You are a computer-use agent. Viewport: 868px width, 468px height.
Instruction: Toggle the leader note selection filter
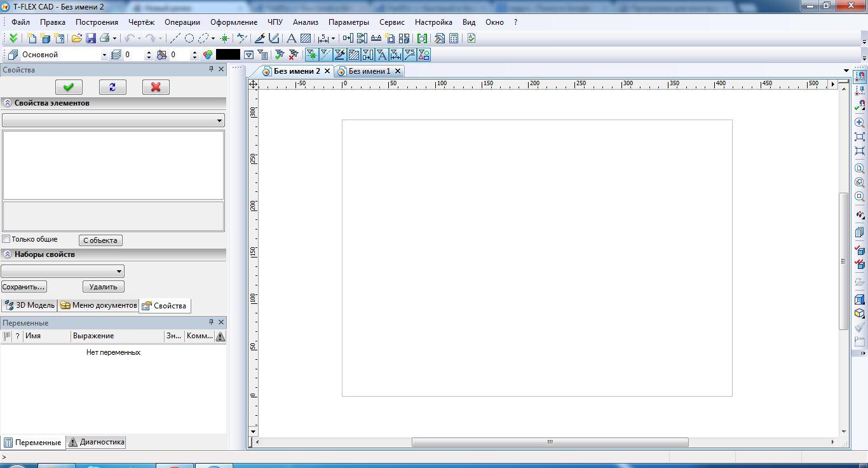pos(409,55)
